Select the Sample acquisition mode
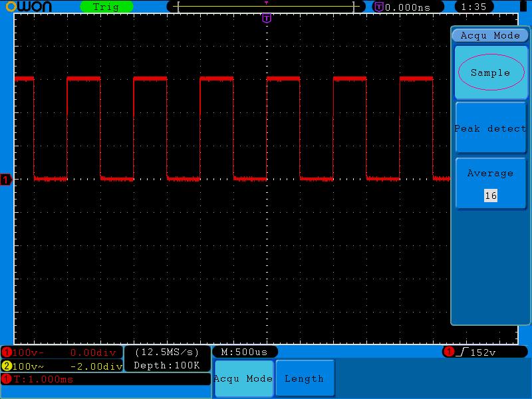 (491, 72)
